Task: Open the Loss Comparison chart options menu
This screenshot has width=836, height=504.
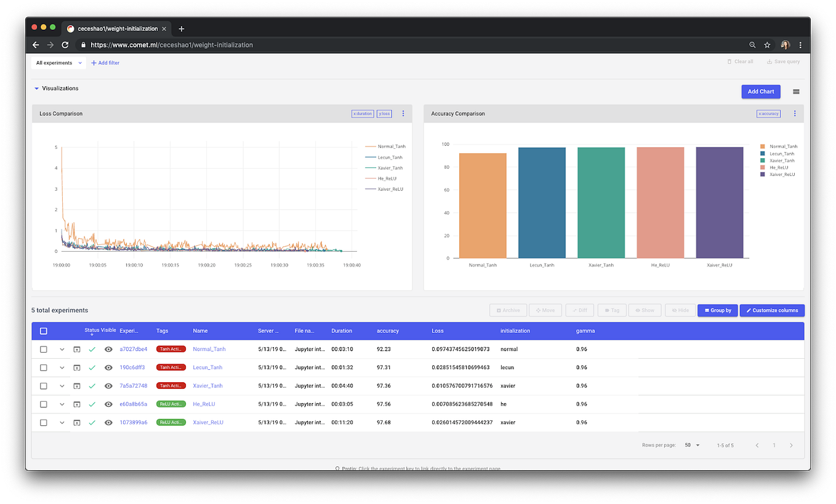Action: tap(403, 113)
